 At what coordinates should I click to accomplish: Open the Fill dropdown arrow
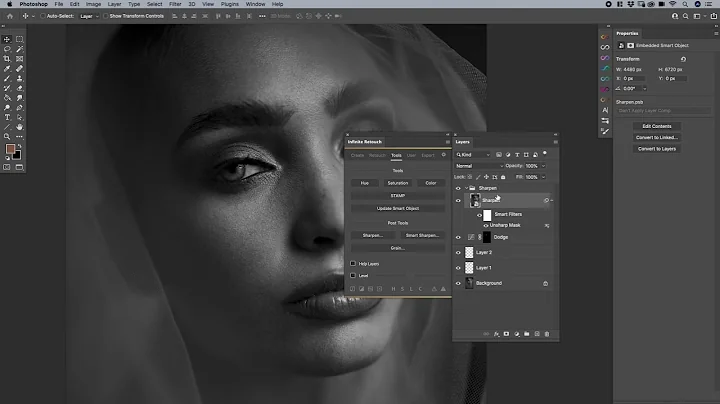[x=543, y=177]
